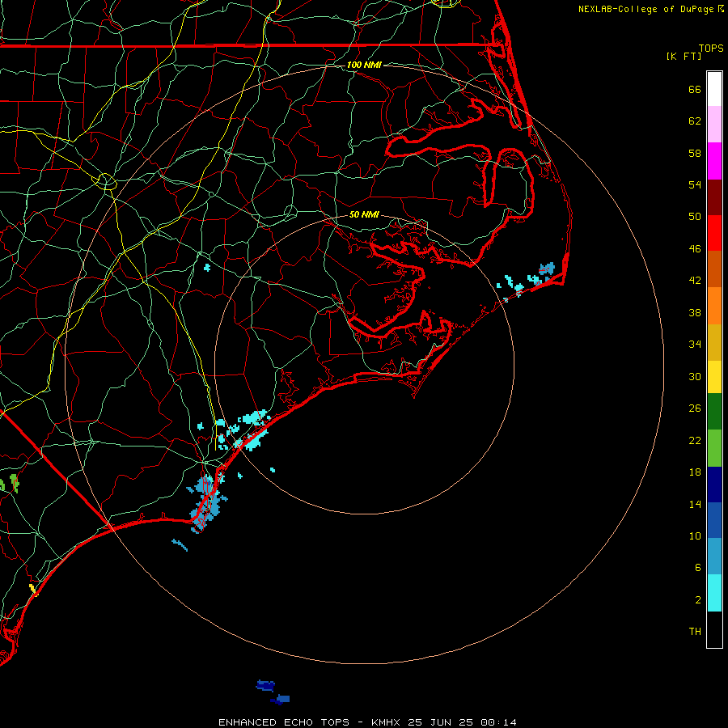This screenshot has width=728, height=728.
Task: Click the 14 legend value label
Action: click(695, 504)
